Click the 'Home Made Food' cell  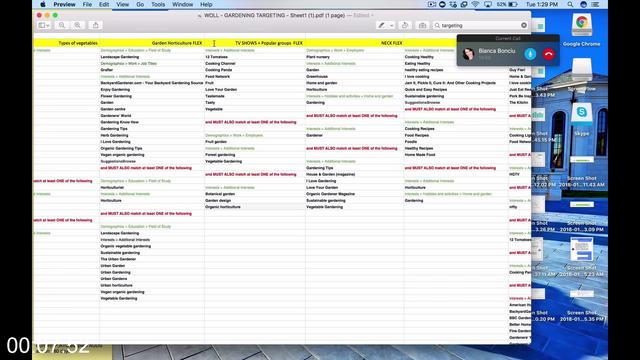[420, 155]
